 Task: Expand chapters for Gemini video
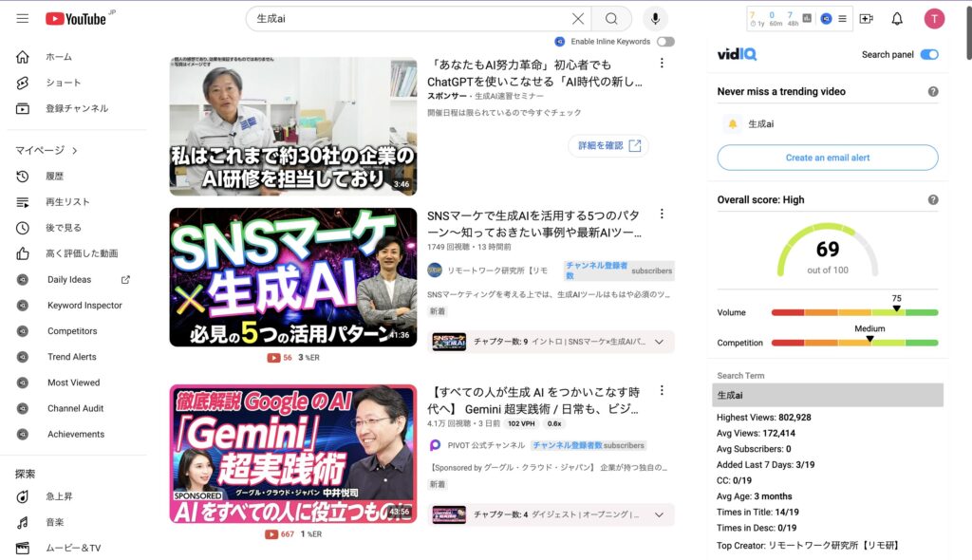(x=659, y=514)
